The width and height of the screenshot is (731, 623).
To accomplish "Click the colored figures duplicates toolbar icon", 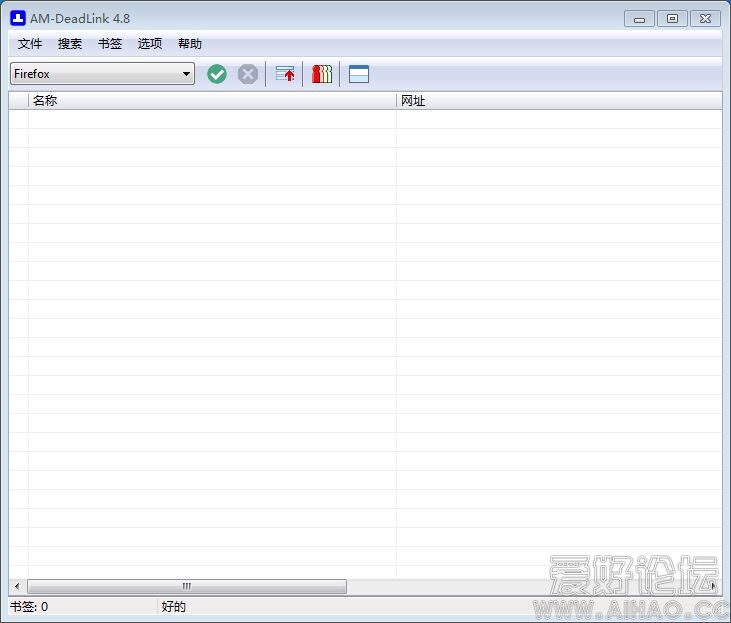I will (321, 74).
